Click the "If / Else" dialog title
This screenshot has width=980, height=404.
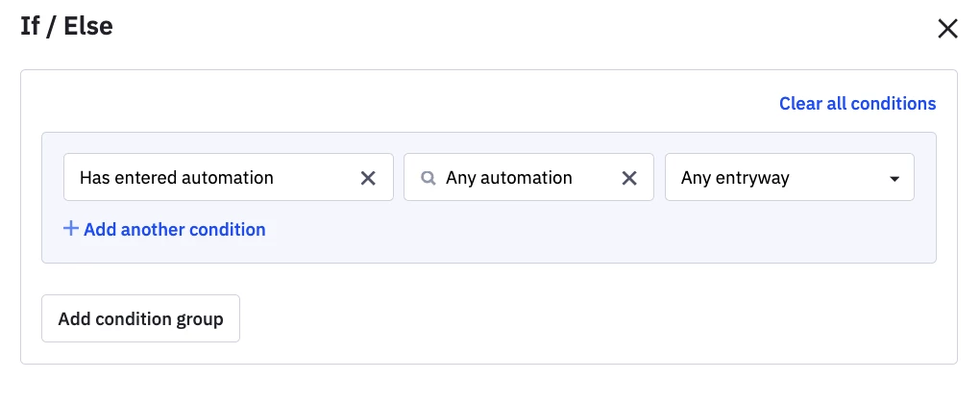coord(66,26)
